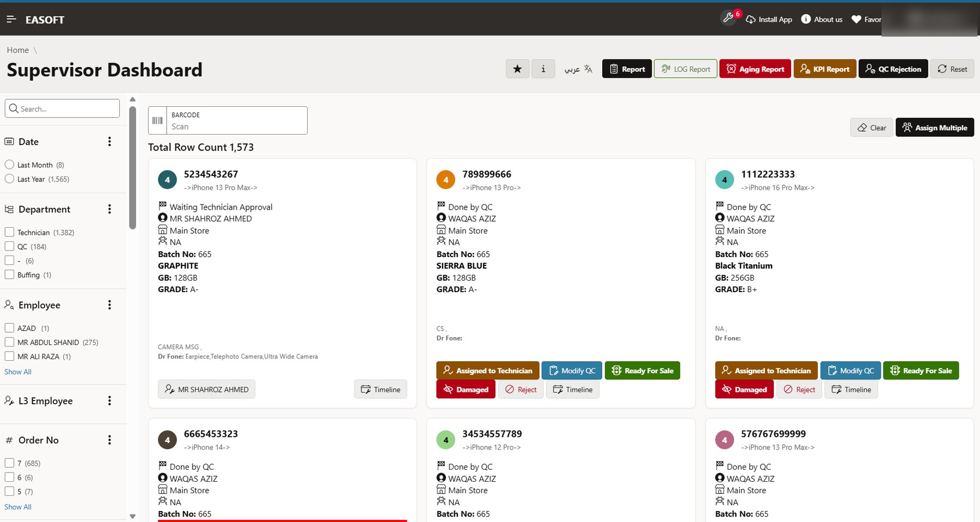Click the sidebar scrollbar thumb

(x=132, y=168)
